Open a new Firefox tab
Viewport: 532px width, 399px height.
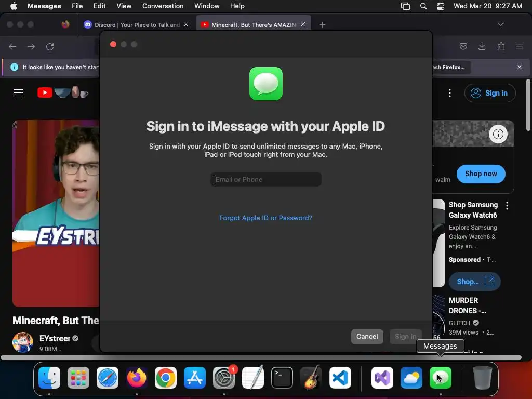tap(322, 25)
